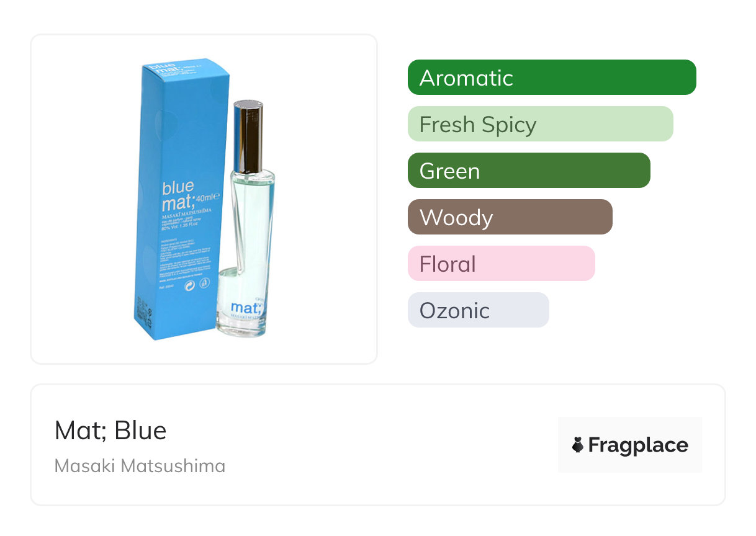Click the Fragplace perfume bottle logo icon

click(578, 445)
